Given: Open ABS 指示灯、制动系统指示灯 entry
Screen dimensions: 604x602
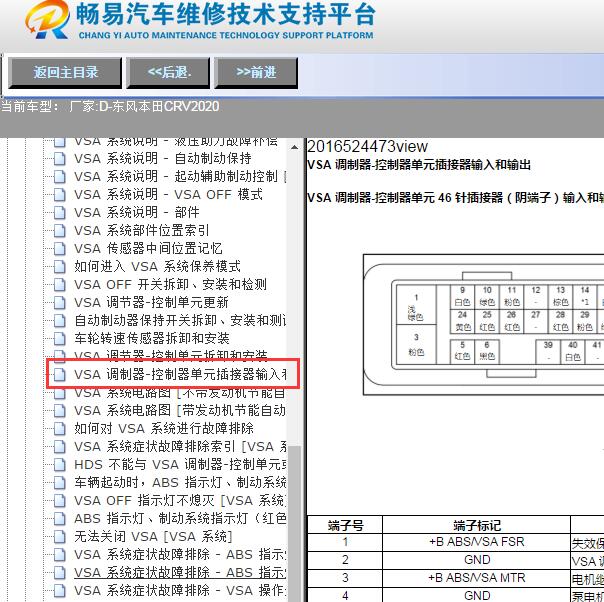Looking at the screenshot, I should pos(180,518).
